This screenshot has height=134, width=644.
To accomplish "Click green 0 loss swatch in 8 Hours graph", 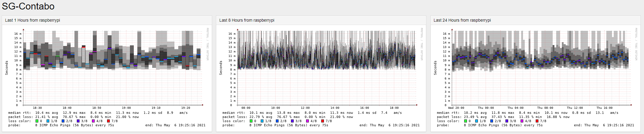I will coord(251,121).
